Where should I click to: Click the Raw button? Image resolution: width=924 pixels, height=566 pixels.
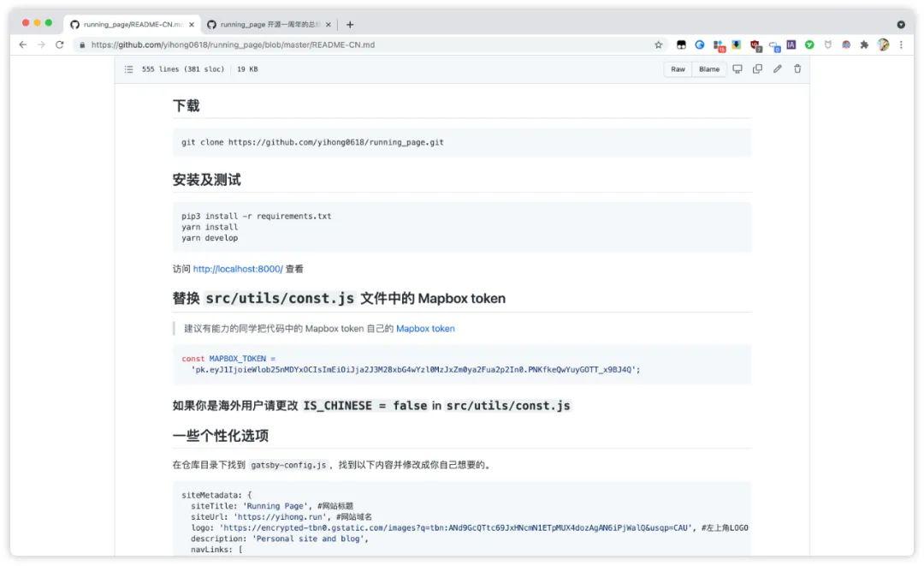677,69
